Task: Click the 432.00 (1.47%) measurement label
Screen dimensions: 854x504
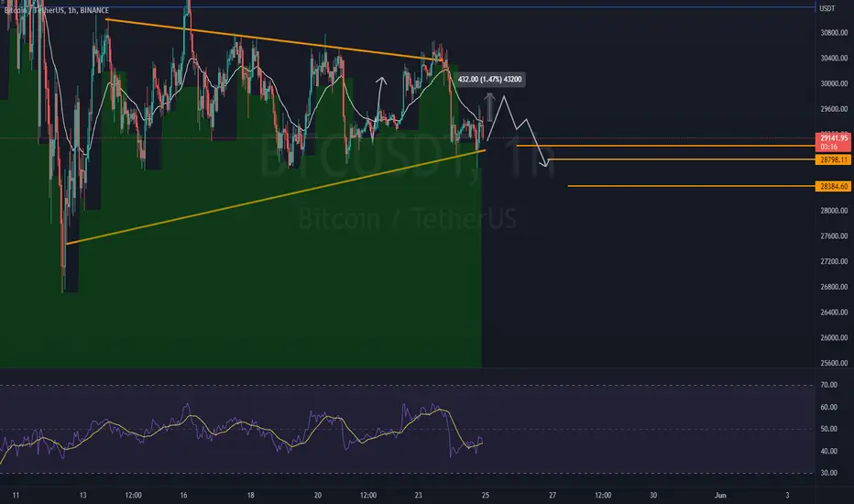Action: click(489, 80)
